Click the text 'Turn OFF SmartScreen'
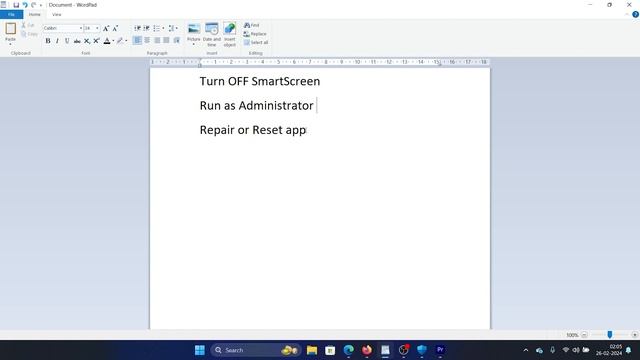640x360 pixels. click(x=260, y=81)
